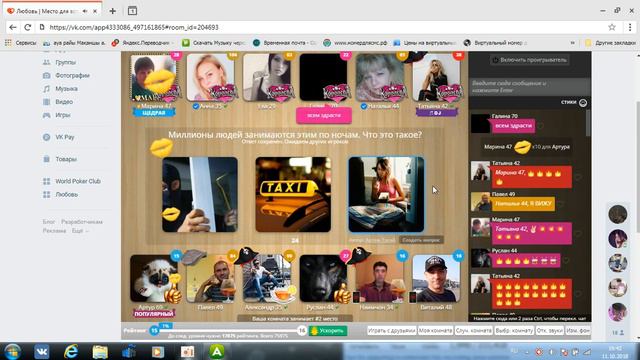Click Играть с друзьями button
The height and width of the screenshot is (360, 640).
point(391,331)
